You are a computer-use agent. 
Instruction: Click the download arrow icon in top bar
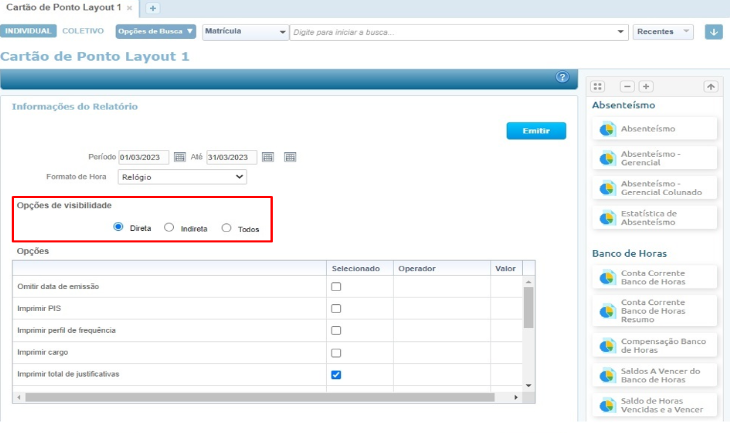coord(713,32)
